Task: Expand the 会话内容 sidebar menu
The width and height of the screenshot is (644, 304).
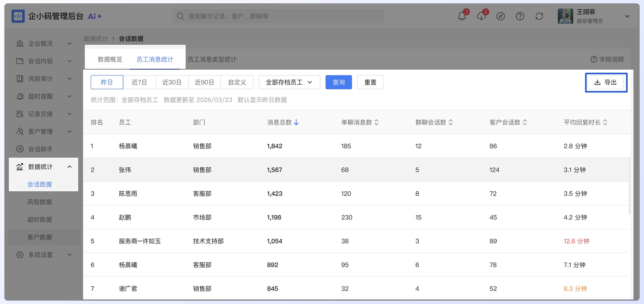Action: 44,61
